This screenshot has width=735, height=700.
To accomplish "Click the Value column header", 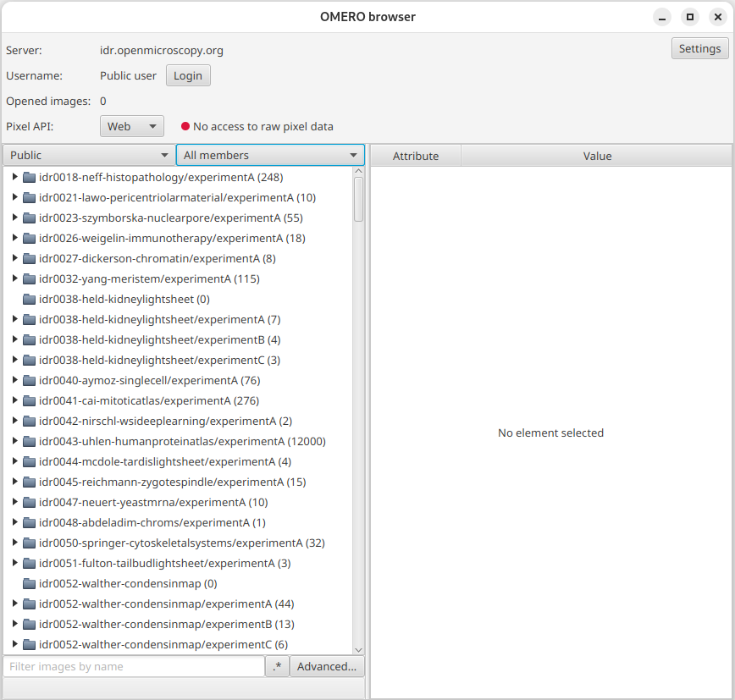I will (597, 156).
